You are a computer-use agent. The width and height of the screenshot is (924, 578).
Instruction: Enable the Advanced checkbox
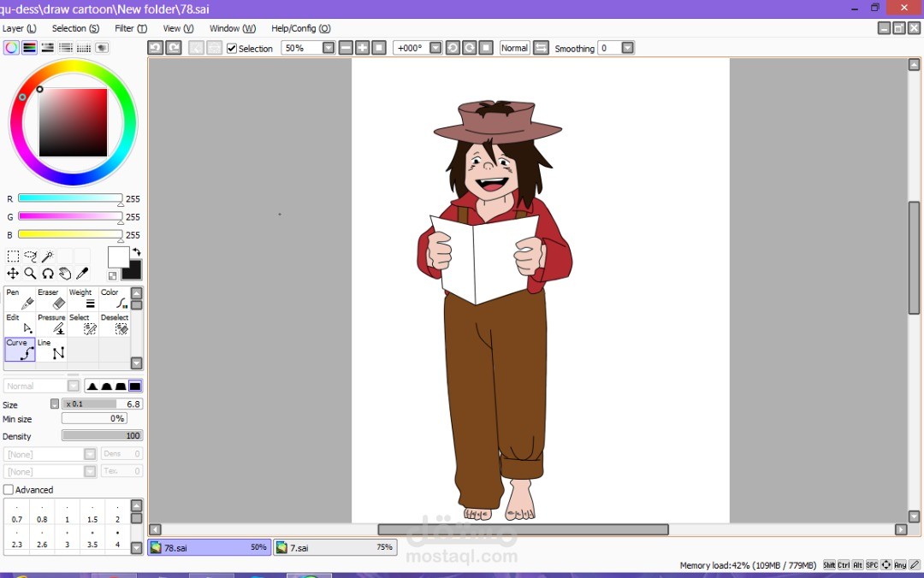pos(9,490)
